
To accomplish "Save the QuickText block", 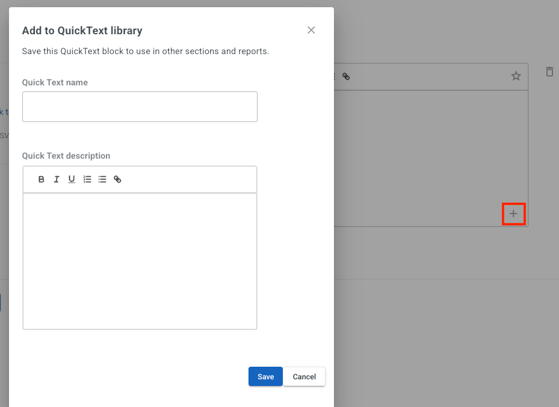I will [x=266, y=377].
